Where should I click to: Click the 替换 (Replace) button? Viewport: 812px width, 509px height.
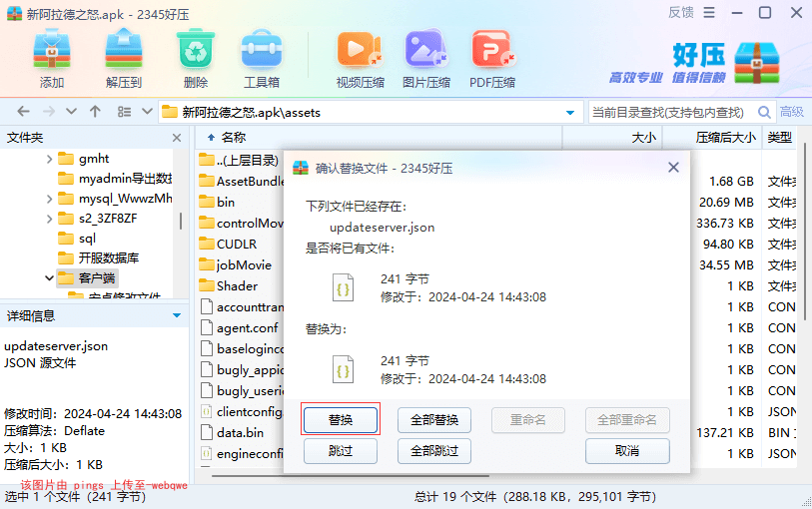(x=341, y=419)
